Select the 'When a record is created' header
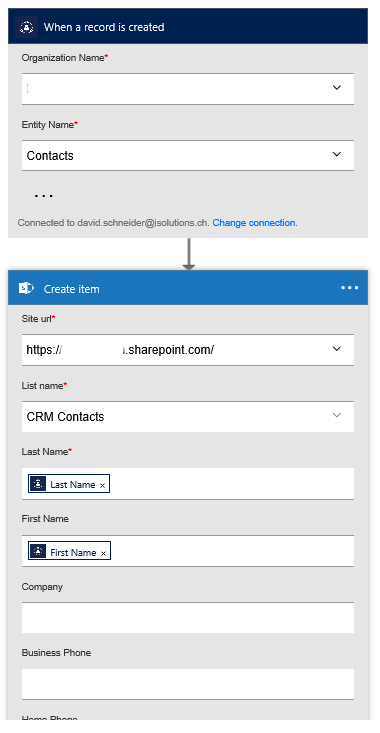This screenshot has height=733, width=380. [x=188, y=26]
